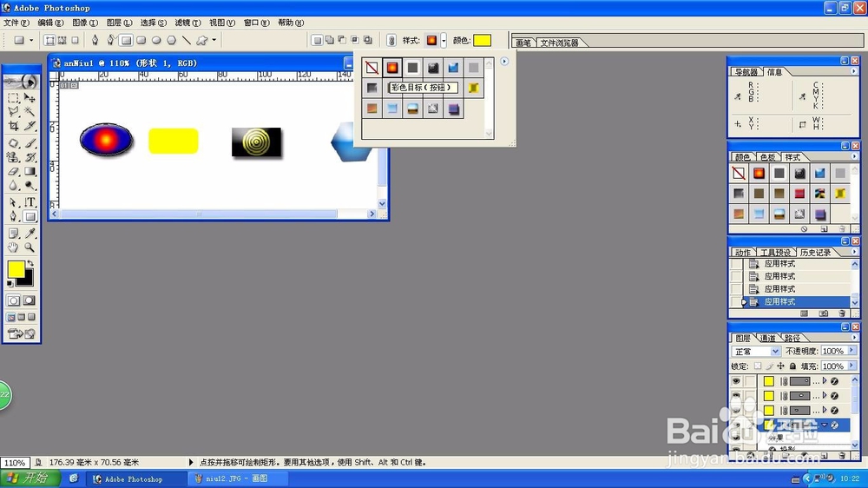The height and width of the screenshot is (488, 868).
Task: Pick the Eraser tool
Action: click(x=13, y=172)
